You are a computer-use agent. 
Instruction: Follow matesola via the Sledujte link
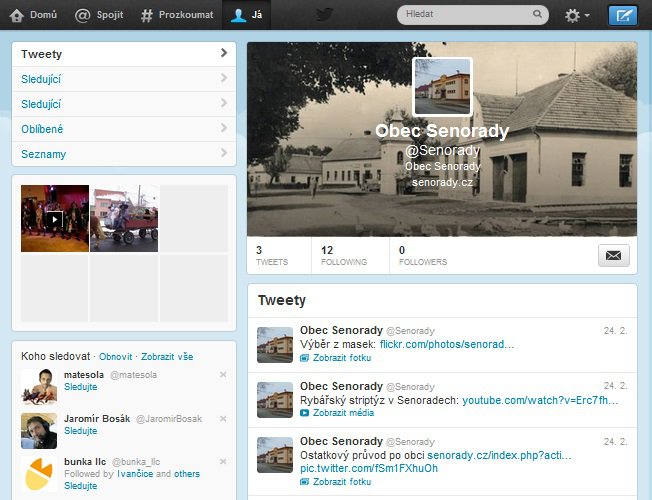80,386
